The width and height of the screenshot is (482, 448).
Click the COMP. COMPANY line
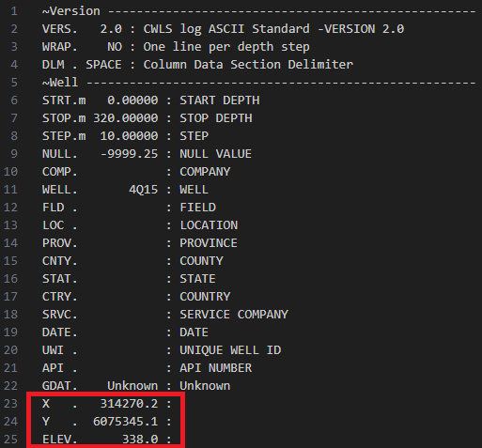tap(136, 172)
